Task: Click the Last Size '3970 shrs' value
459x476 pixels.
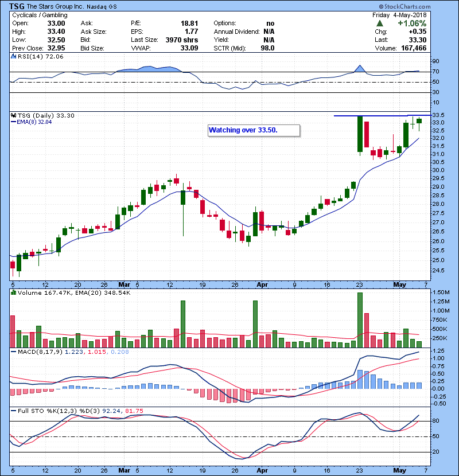Action: click(182, 40)
